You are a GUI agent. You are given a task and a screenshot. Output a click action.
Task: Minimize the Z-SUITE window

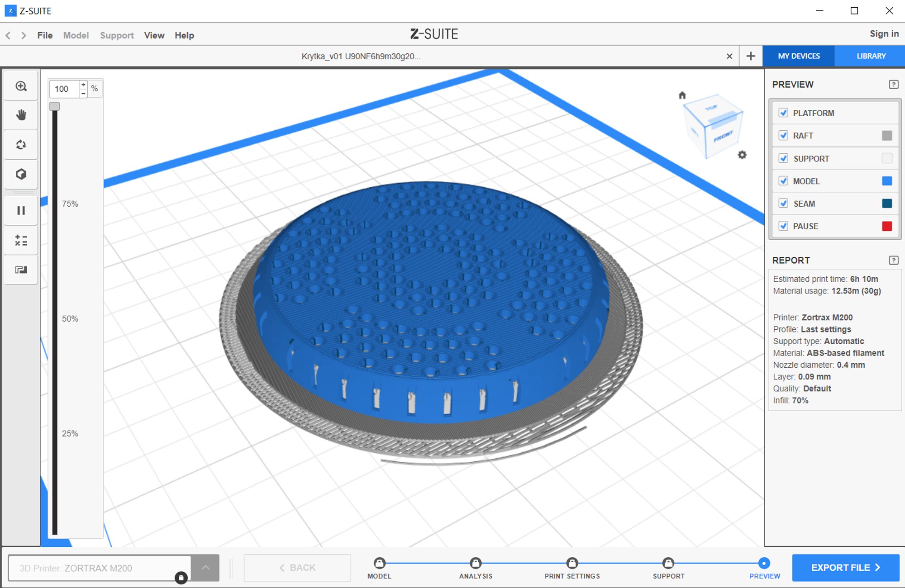click(x=819, y=10)
